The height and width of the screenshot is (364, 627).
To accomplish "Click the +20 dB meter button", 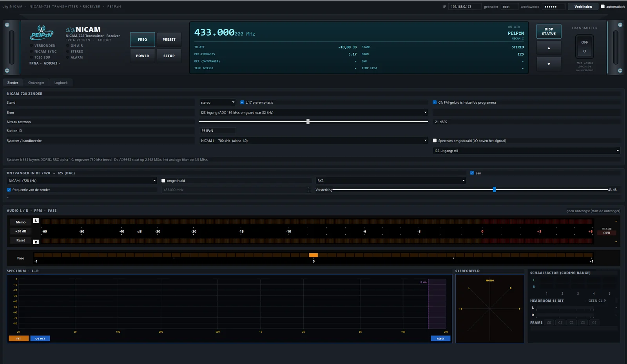I will (x=21, y=231).
